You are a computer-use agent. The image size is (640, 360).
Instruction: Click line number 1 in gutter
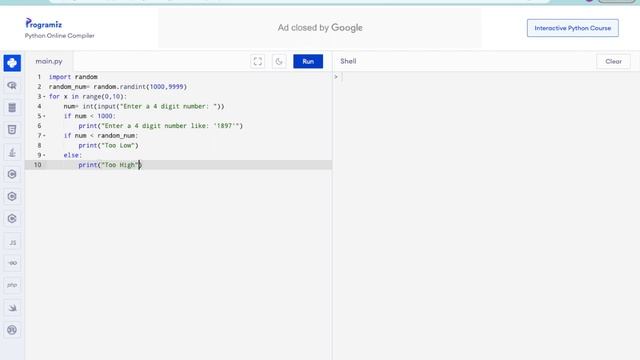(39, 77)
